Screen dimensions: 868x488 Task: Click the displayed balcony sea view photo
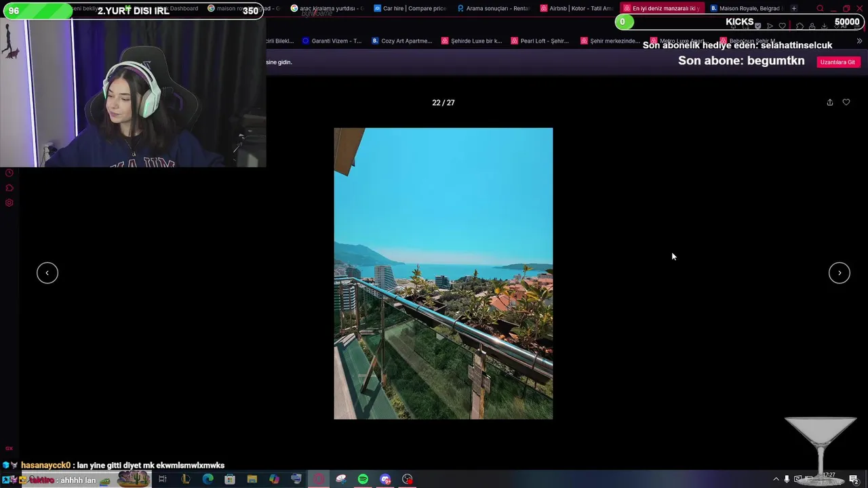[443, 273]
